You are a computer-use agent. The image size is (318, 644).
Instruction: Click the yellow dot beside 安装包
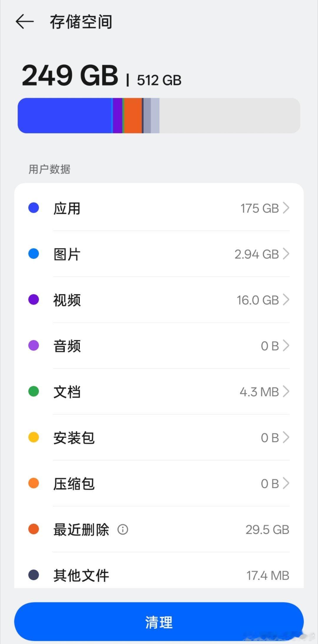pyautogui.click(x=34, y=437)
